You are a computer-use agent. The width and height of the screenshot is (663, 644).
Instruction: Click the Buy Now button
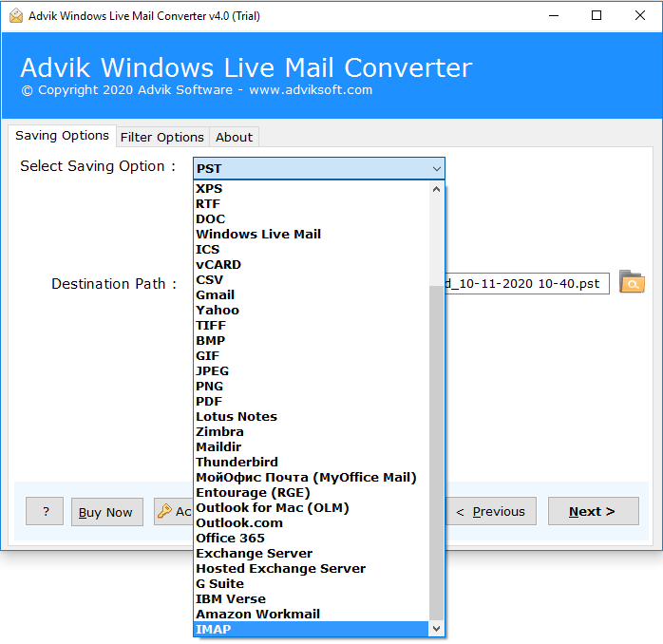tap(107, 512)
